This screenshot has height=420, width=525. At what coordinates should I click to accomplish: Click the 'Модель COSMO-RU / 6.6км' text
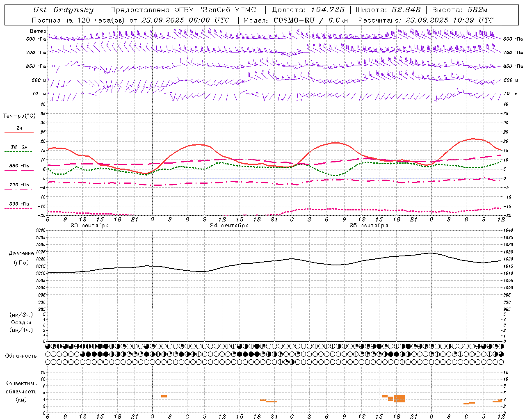click(x=296, y=20)
